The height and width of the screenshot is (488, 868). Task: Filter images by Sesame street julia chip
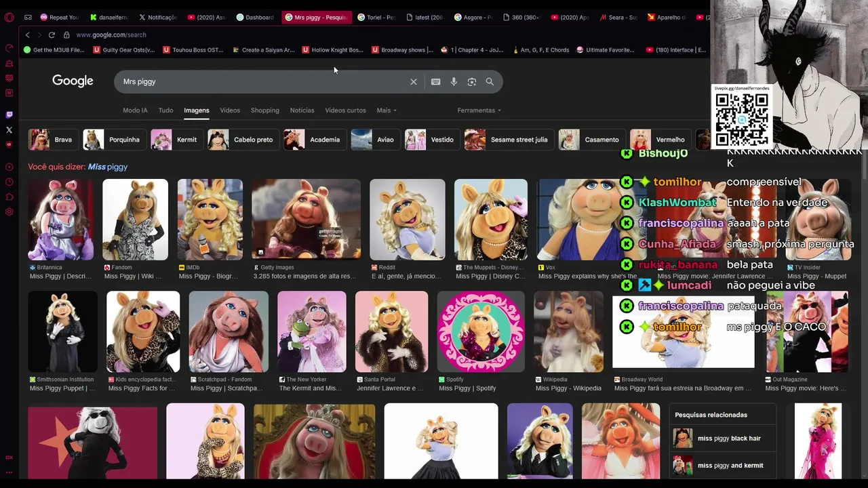[x=508, y=140]
